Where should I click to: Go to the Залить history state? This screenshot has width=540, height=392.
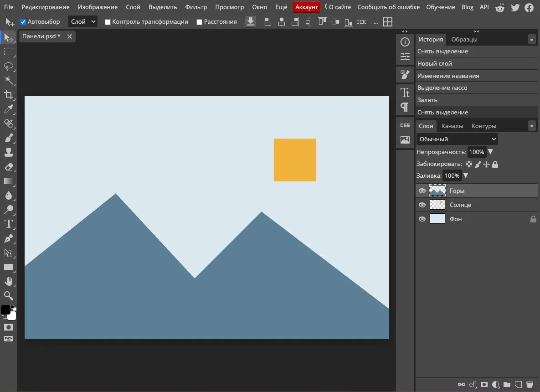pyautogui.click(x=477, y=100)
